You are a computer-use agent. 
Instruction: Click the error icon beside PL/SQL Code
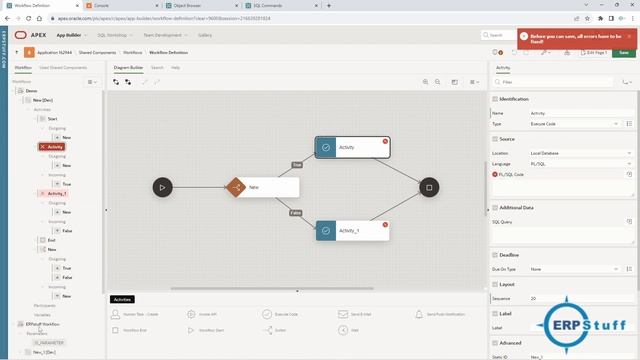click(495, 174)
